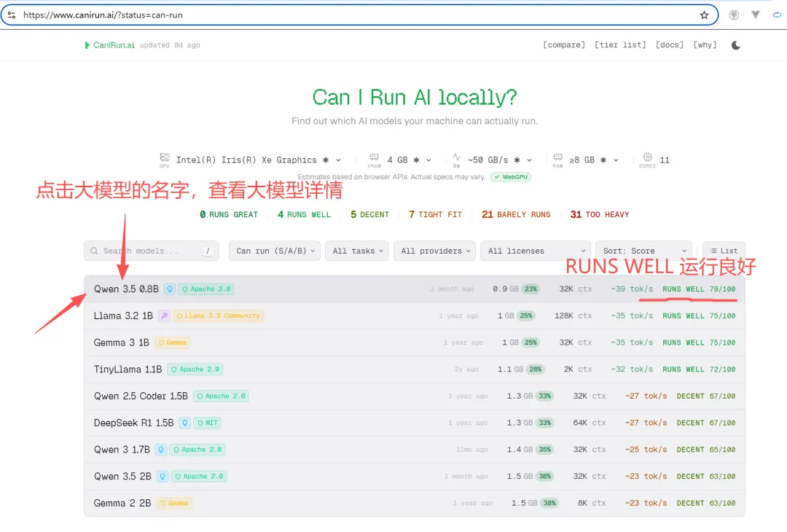This screenshot has height=532, width=787.
Task: Filter by 21 BARELY RUNS
Action: coord(516,214)
